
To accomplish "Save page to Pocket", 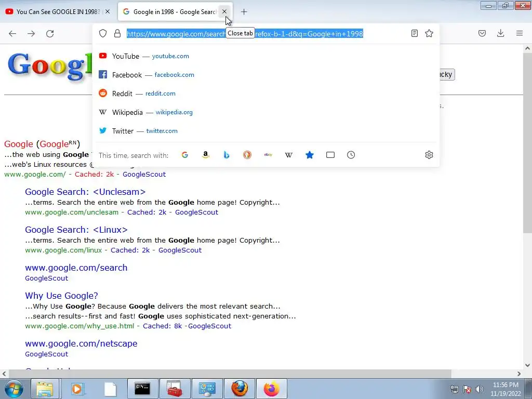I will [482, 33].
